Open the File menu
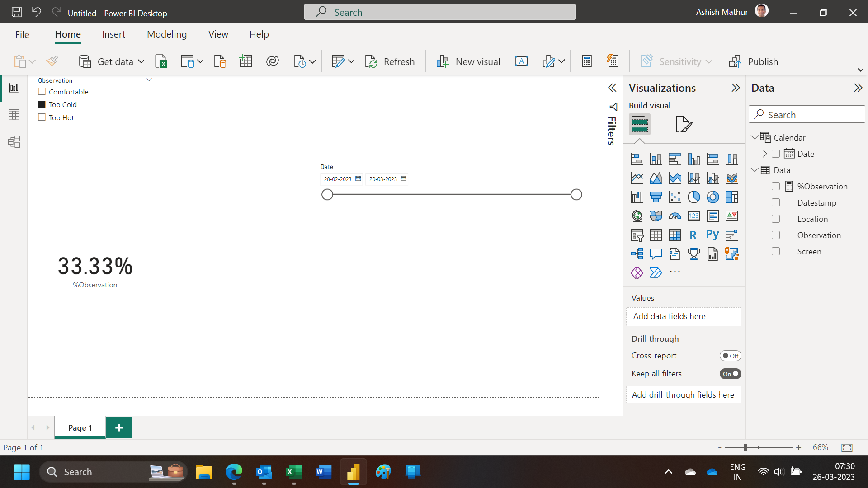The image size is (868, 488). click(x=22, y=34)
